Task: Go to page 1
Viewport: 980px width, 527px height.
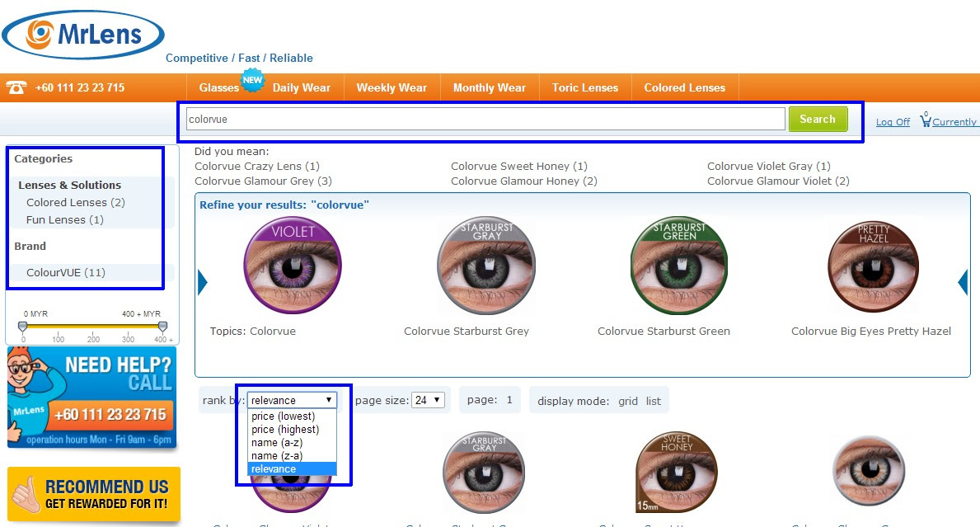Action: 509,399
